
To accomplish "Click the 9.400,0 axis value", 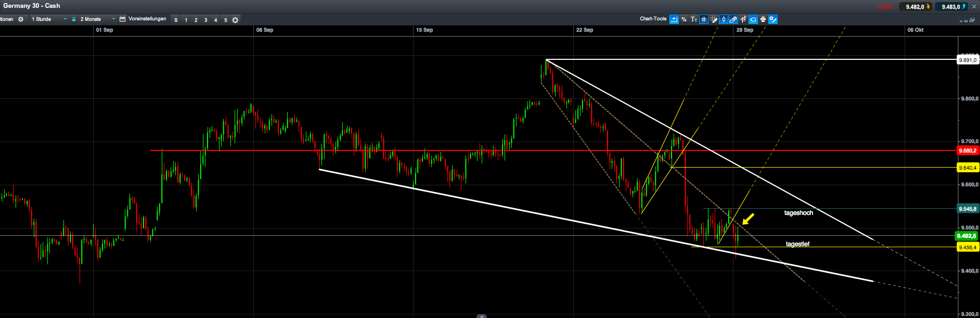I will [x=970, y=271].
